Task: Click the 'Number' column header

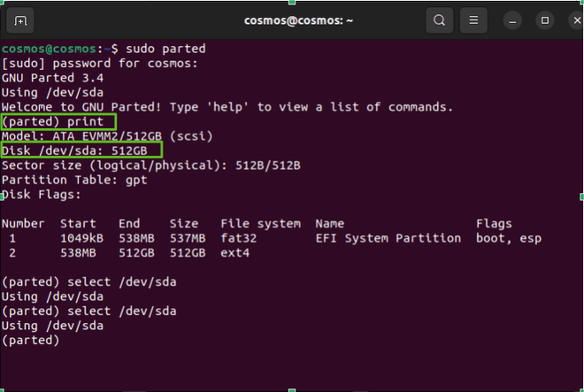Action: coord(23,224)
